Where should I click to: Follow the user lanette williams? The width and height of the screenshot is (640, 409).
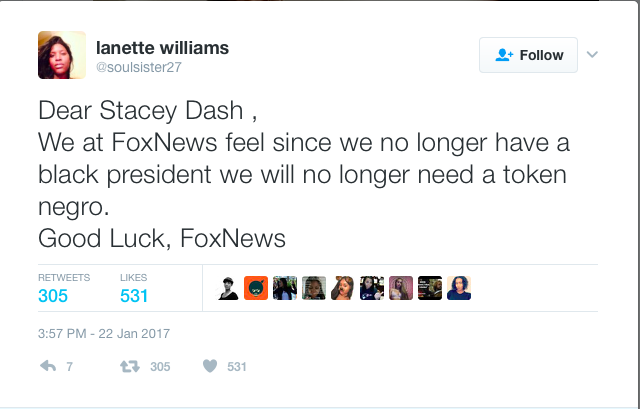click(529, 55)
